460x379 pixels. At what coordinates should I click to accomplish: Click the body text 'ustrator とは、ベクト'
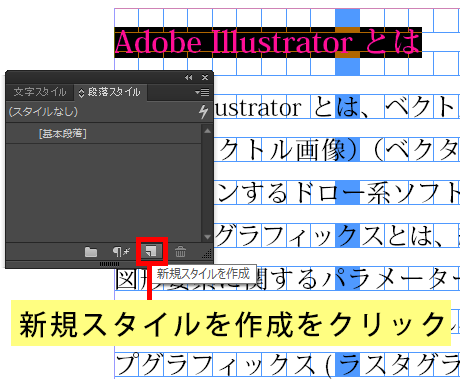[x=335, y=107]
